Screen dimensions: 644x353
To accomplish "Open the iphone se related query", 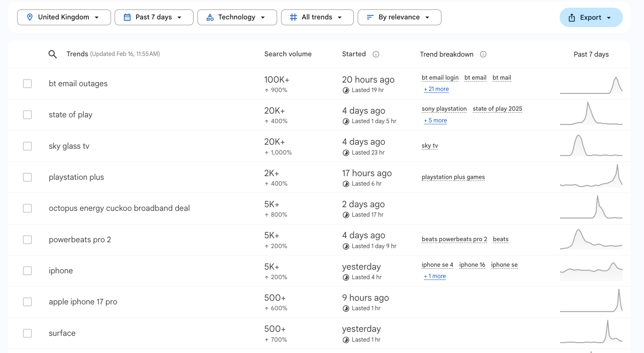I will (x=504, y=265).
